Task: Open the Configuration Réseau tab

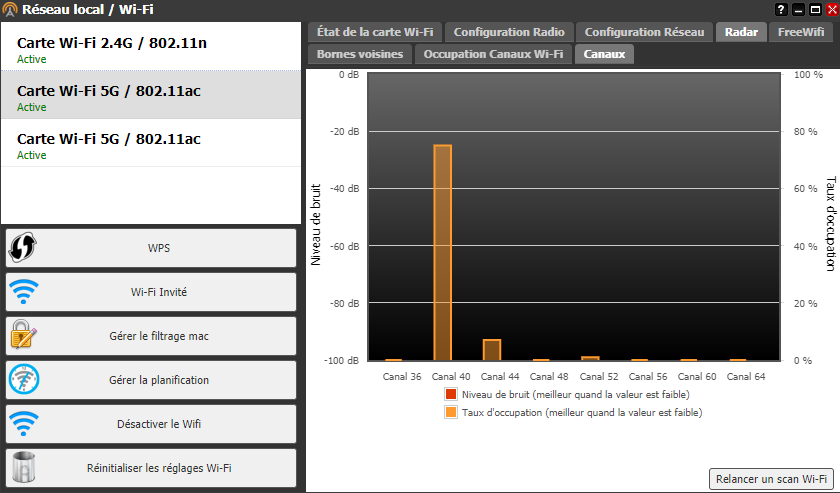Action: (x=644, y=32)
